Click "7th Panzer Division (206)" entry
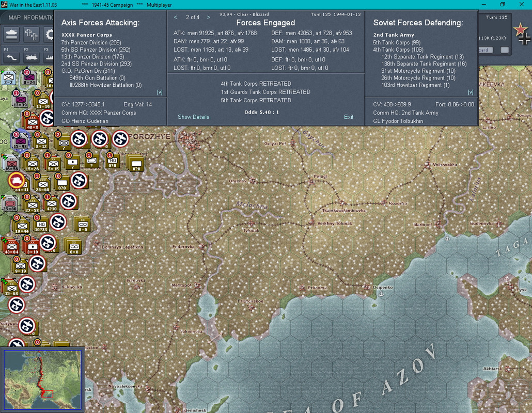 click(91, 43)
